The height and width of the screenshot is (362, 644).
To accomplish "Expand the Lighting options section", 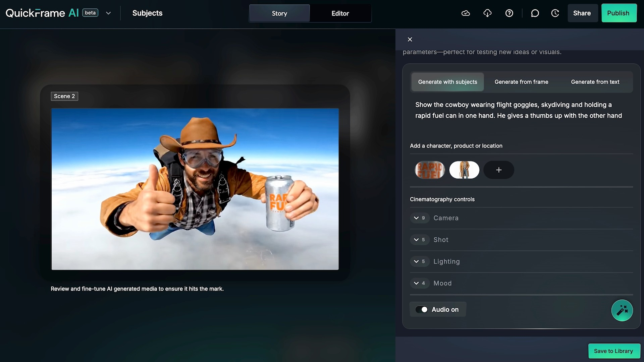I will coord(416,261).
